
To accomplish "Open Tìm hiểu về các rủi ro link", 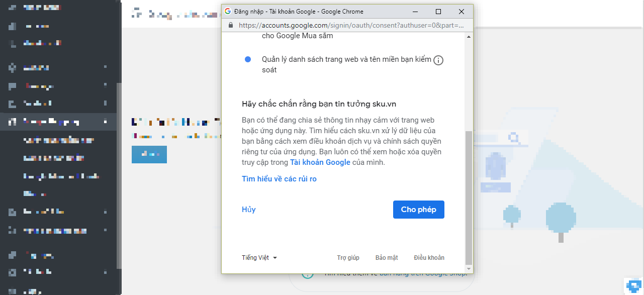I will click(279, 179).
